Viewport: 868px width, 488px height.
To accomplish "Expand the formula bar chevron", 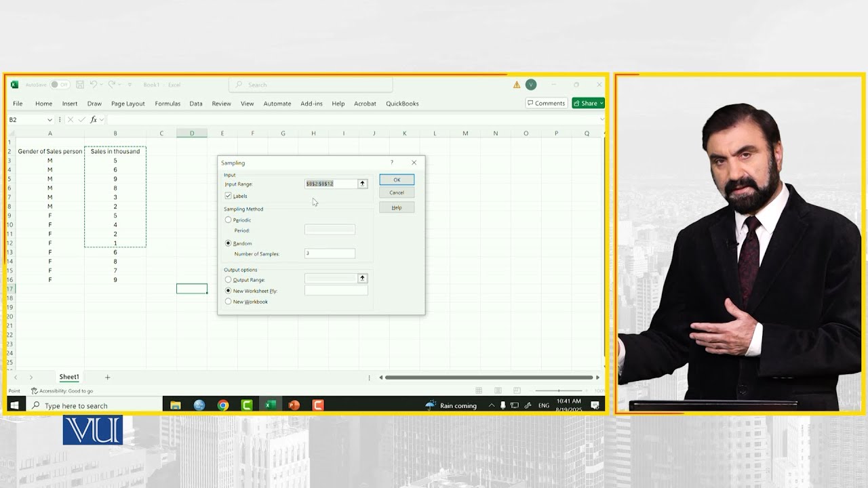I will 601,120.
